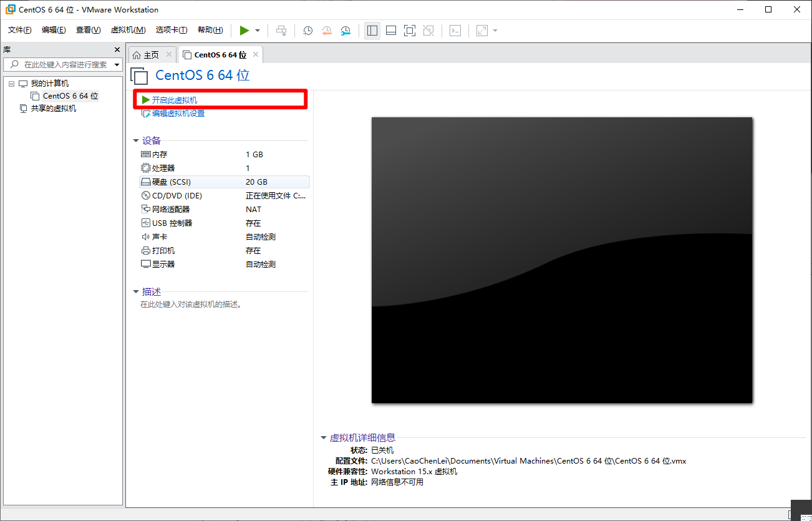Close the 主页 tab
Image resolution: width=812 pixels, height=521 pixels.
pos(168,55)
